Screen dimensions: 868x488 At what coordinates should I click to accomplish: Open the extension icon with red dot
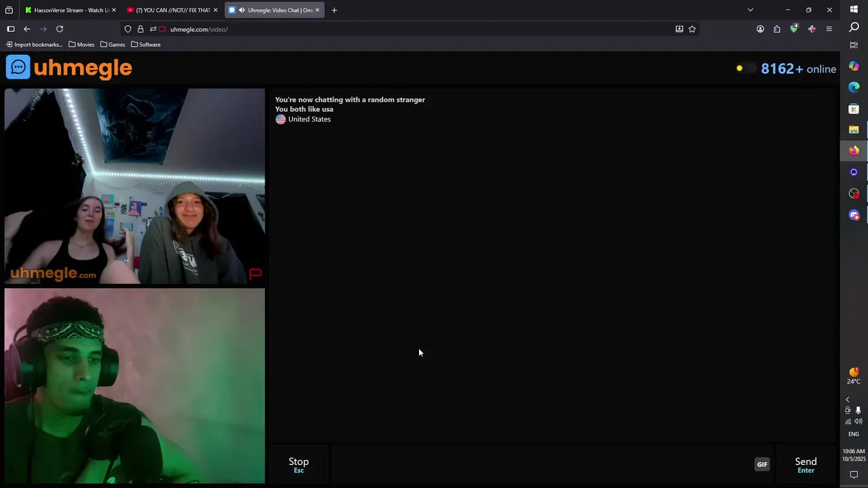pyautogui.click(x=812, y=29)
